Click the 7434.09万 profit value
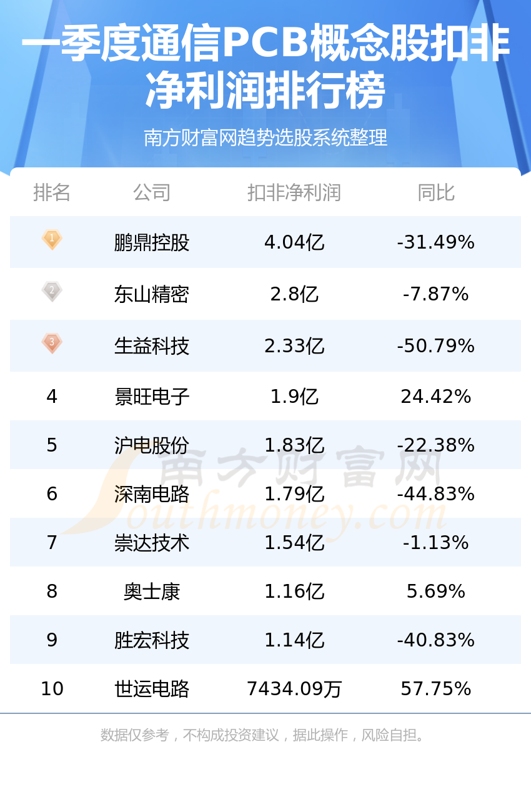531x812 pixels. tap(294, 689)
